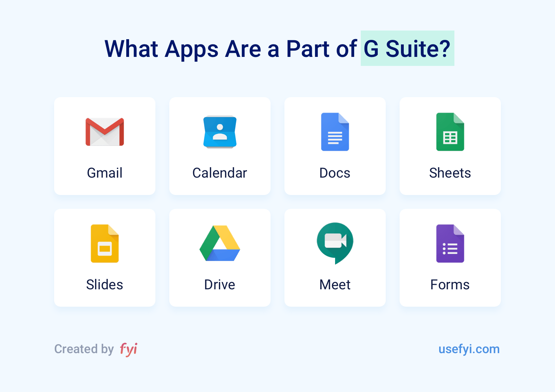Click the "Meet" text label

point(335,284)
